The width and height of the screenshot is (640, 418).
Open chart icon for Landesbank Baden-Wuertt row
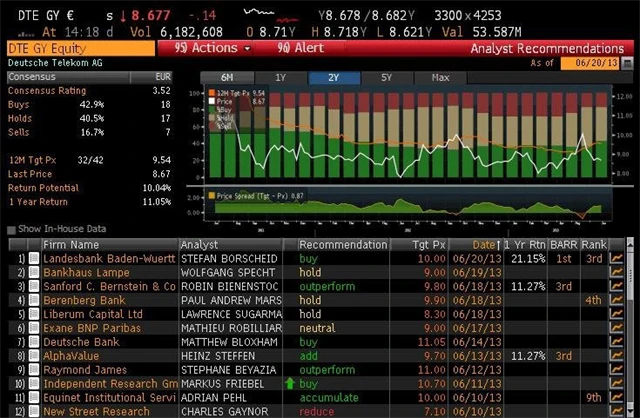617,258
